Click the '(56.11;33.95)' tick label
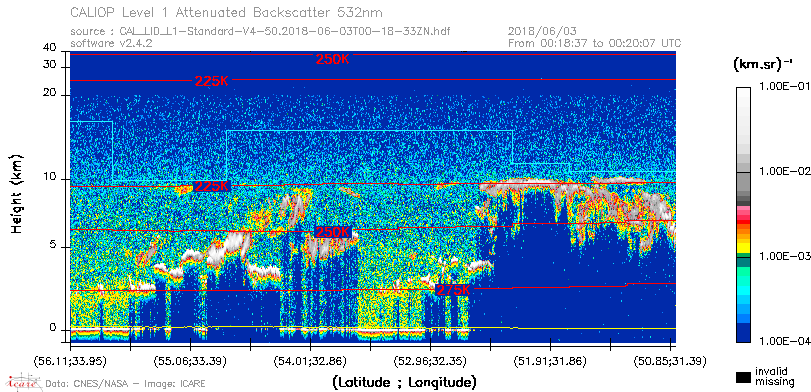Viewport: 811px width, 392px height. (70, 360)
